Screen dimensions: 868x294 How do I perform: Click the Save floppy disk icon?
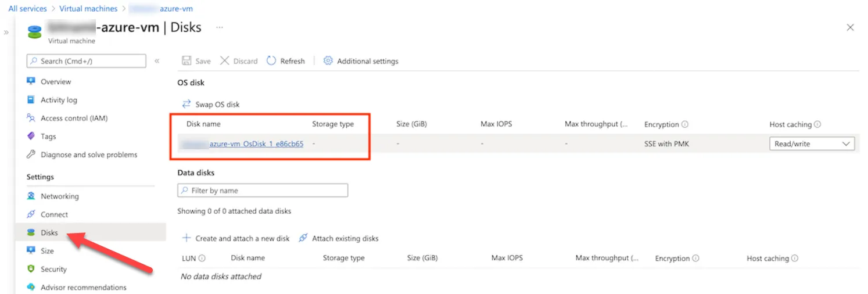click(x=186, y=61)
